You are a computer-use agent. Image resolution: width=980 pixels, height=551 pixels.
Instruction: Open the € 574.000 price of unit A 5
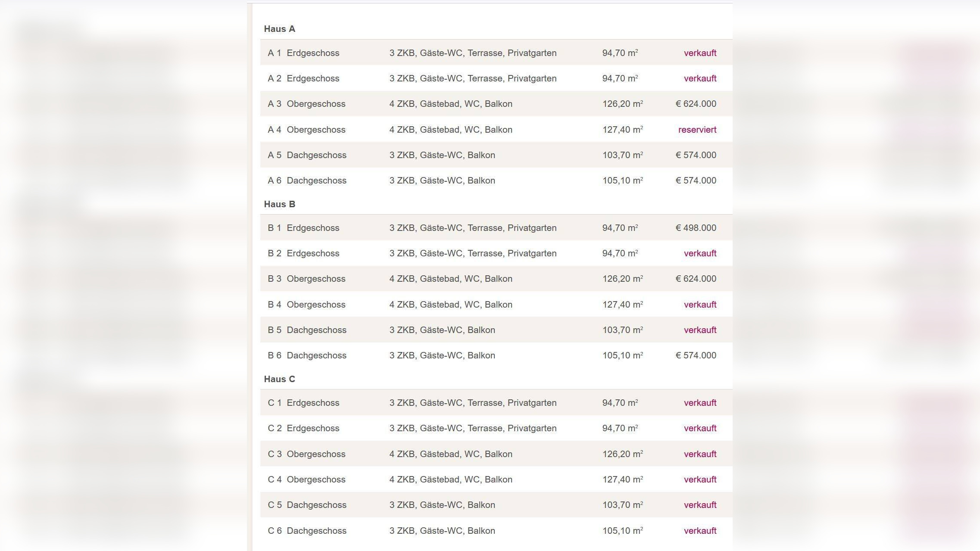click(696, 155)
